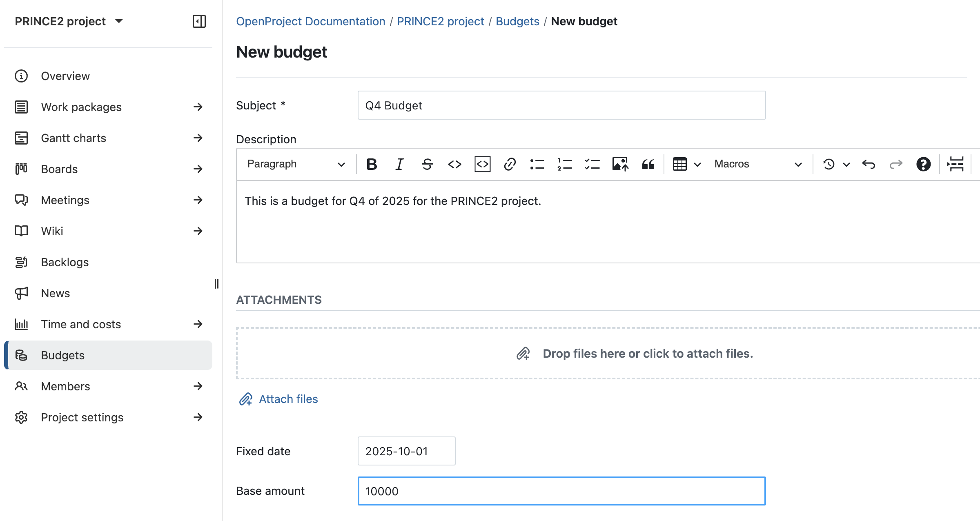Edit the Base amount field

pyautogui.click(x=561, y=491)
